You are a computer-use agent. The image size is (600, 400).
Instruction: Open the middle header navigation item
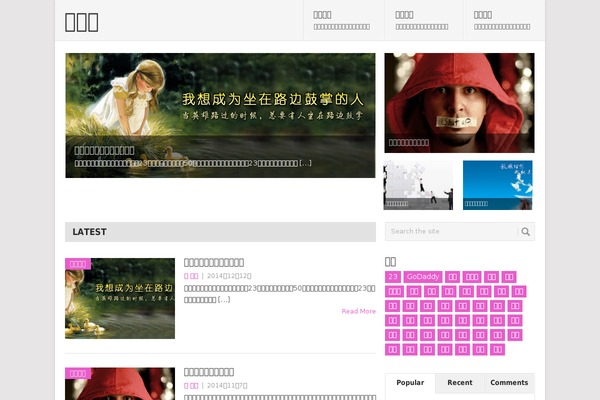422,20
